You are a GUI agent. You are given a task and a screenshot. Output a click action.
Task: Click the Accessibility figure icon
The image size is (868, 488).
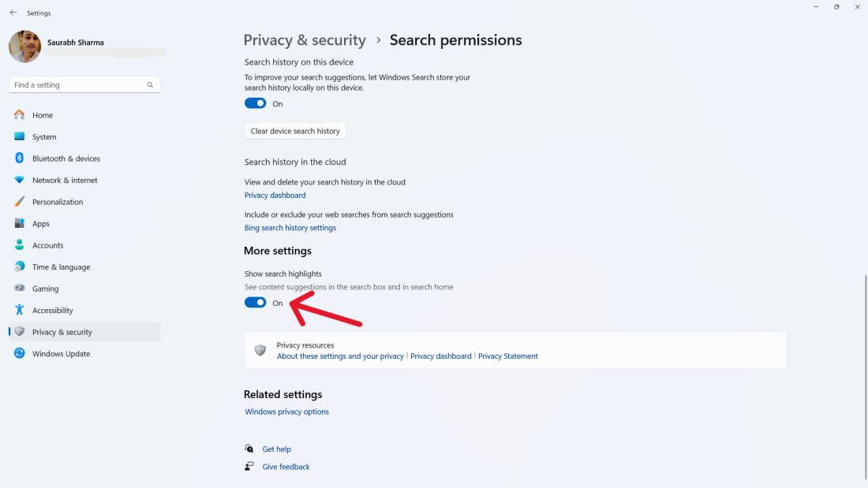(20, 311)
